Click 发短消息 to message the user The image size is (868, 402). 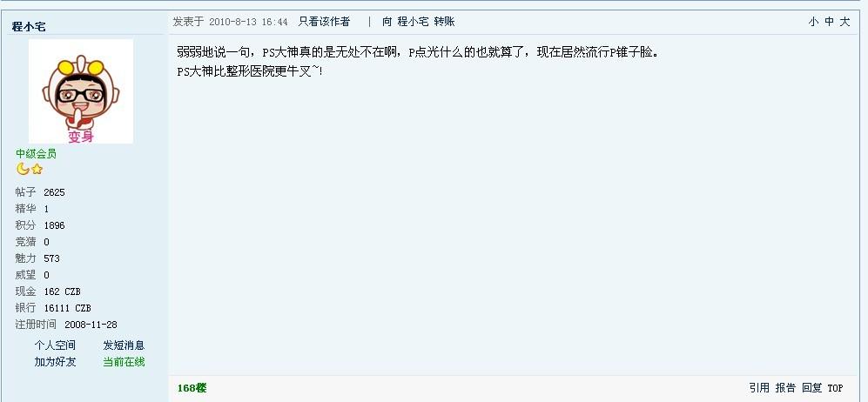coord(124,345)
